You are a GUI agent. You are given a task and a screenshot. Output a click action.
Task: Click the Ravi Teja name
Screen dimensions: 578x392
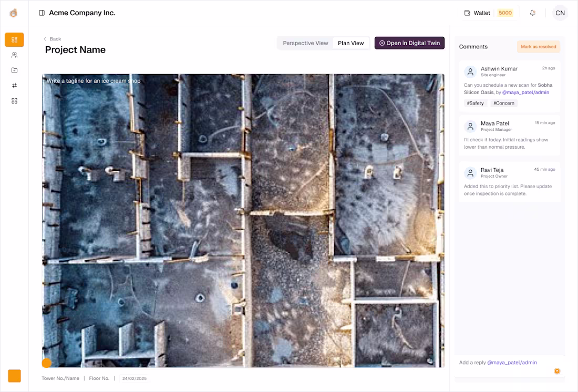click(492, 170)
